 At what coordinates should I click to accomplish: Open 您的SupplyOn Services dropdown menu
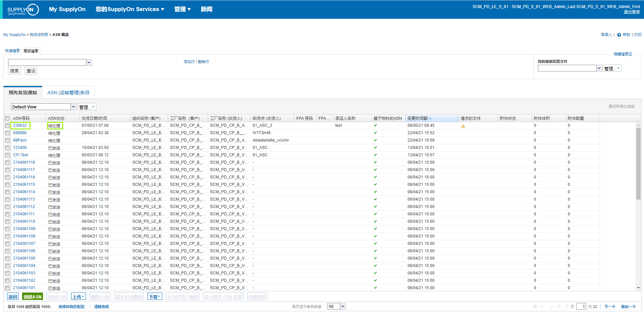click(130, 9)
